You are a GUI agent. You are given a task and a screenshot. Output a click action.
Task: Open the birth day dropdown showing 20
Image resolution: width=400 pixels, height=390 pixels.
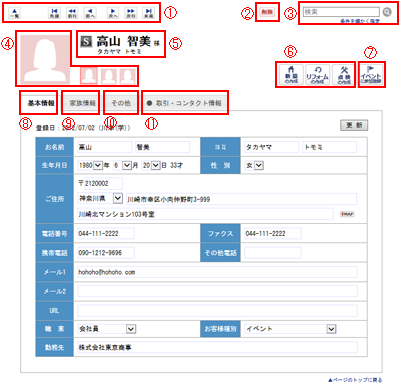click(x=156, y=165)
